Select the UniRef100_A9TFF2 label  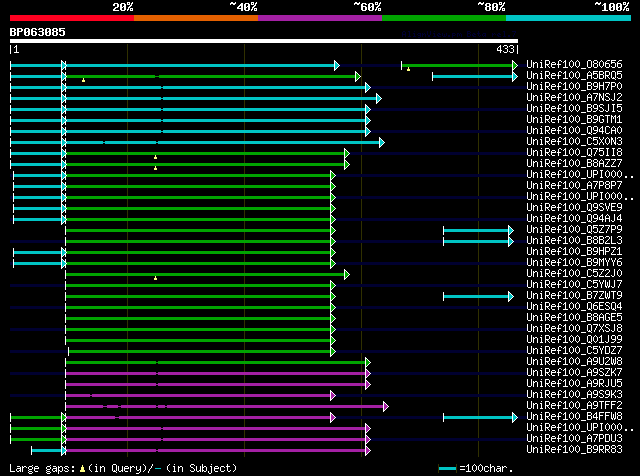tap(574, 405)
